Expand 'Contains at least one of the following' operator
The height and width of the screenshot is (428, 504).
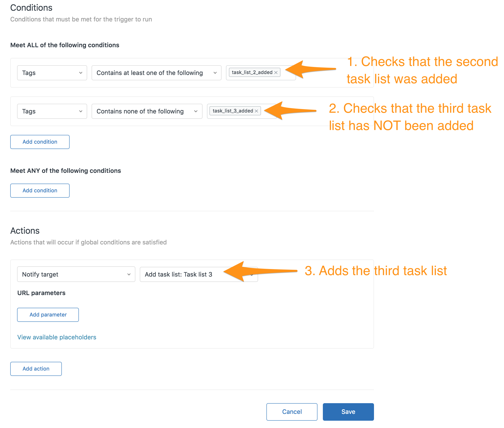click(x=157, y=73)
